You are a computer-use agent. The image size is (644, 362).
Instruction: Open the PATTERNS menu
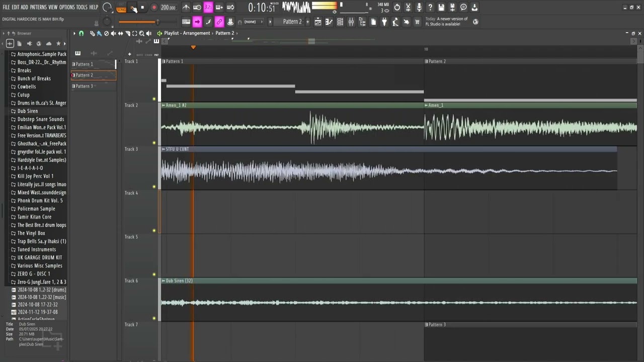coord(38,7)
